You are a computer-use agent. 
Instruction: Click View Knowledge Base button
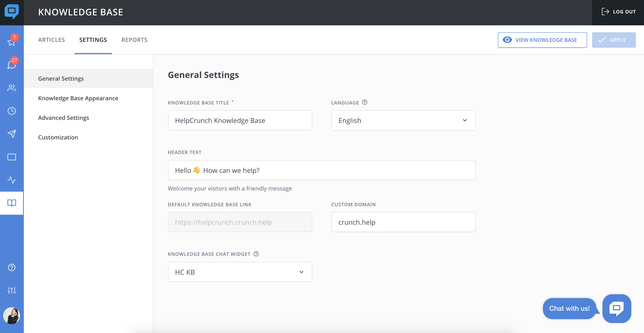coord(542,40)
